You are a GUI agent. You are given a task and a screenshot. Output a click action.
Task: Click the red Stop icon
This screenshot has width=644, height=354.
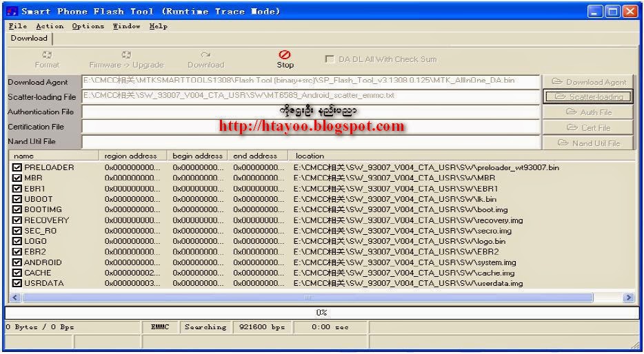(x=285, y=54)
